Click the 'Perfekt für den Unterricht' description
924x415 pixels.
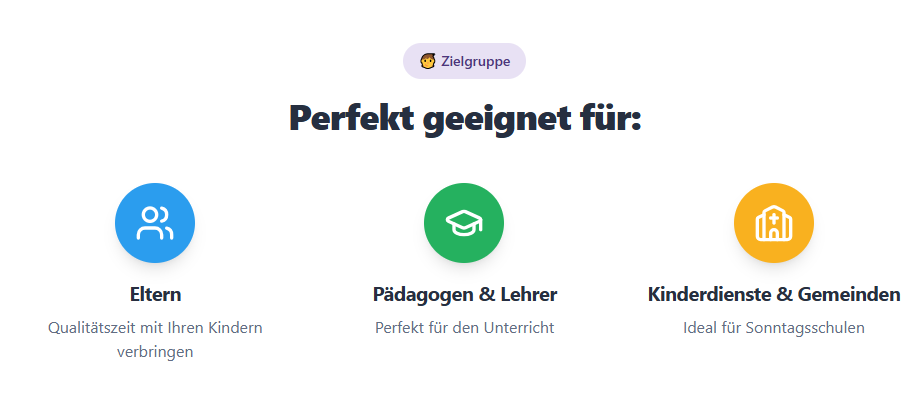[464, 327]
